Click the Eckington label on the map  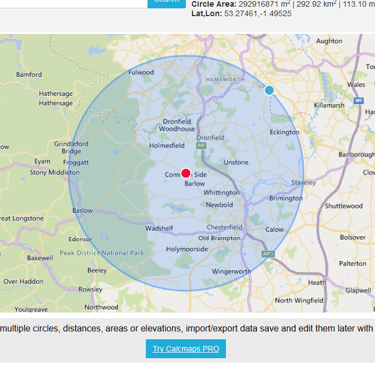pos(284,132)
